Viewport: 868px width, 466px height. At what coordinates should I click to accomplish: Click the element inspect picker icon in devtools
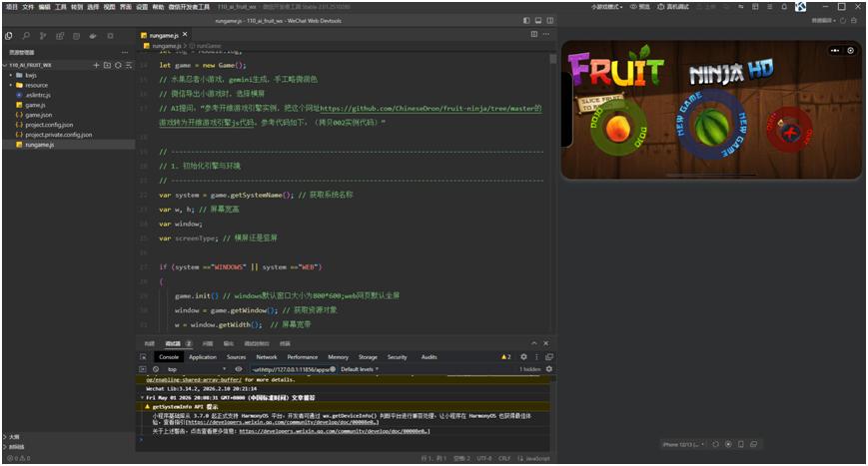pyautogui.click(x=144, y=357)
